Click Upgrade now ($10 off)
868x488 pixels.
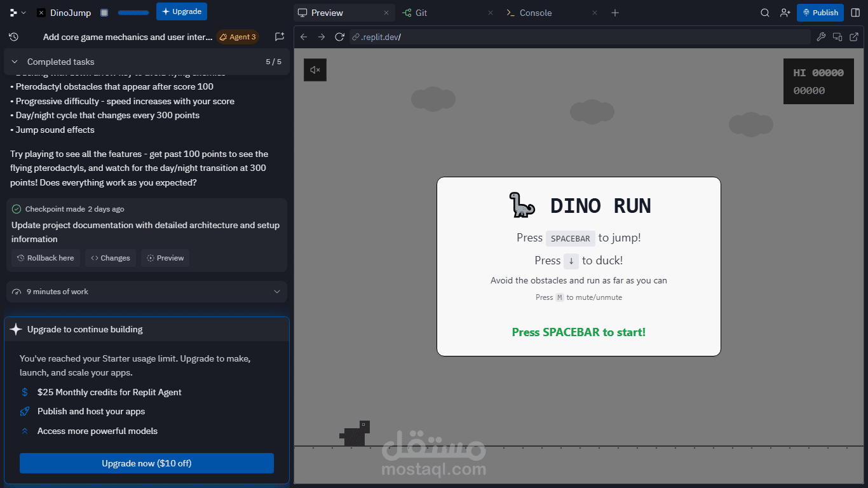(x=147, y=463)
